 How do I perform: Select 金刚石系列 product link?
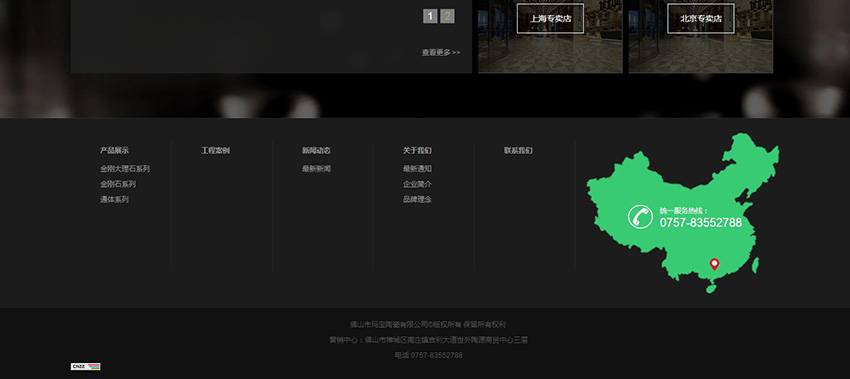(x=118, y=184)
